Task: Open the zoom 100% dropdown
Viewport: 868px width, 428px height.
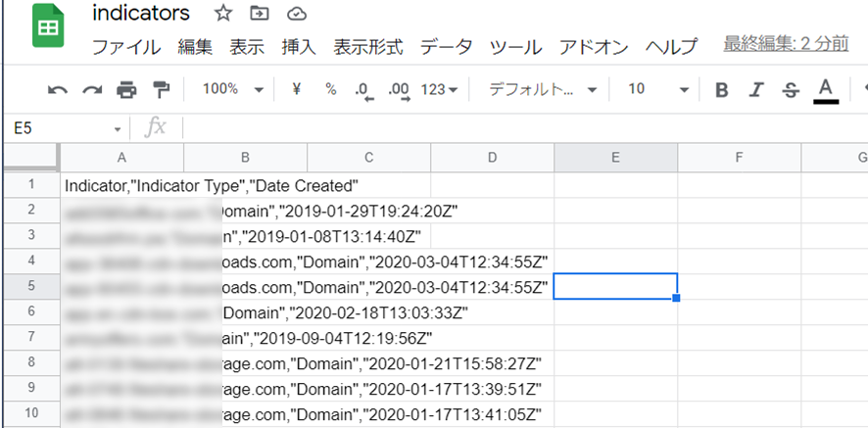Action: coord(233,89)
